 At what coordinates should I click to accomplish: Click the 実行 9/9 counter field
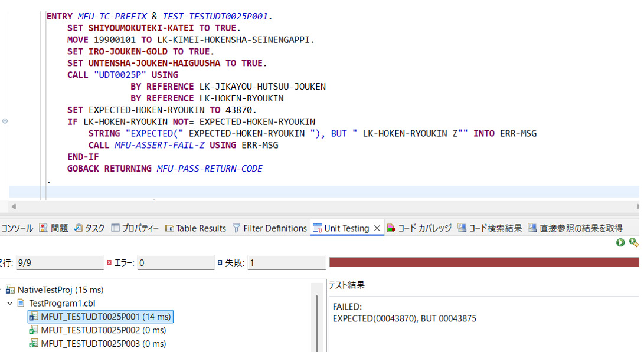point(59,262)
